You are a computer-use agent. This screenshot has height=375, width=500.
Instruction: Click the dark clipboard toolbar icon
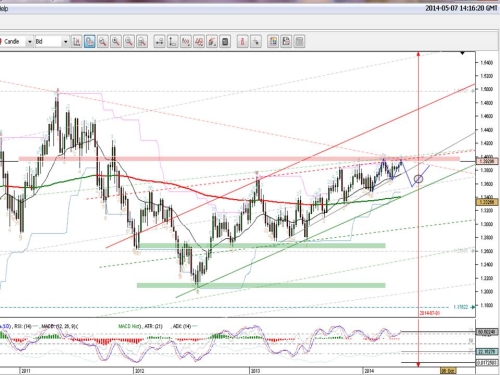(225, 42)
